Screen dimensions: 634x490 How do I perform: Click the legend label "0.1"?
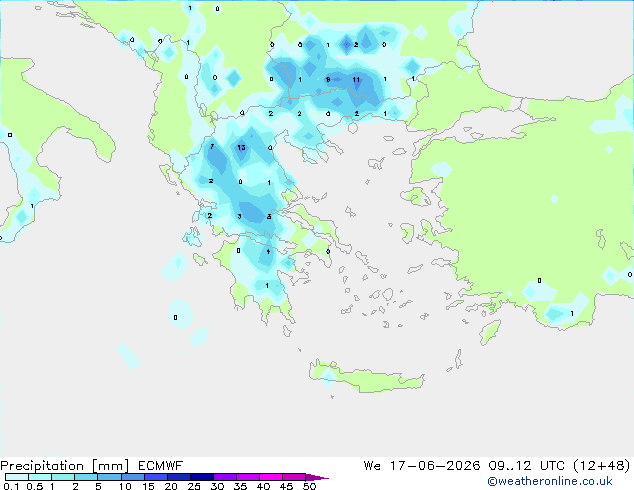tap(10, 486)
